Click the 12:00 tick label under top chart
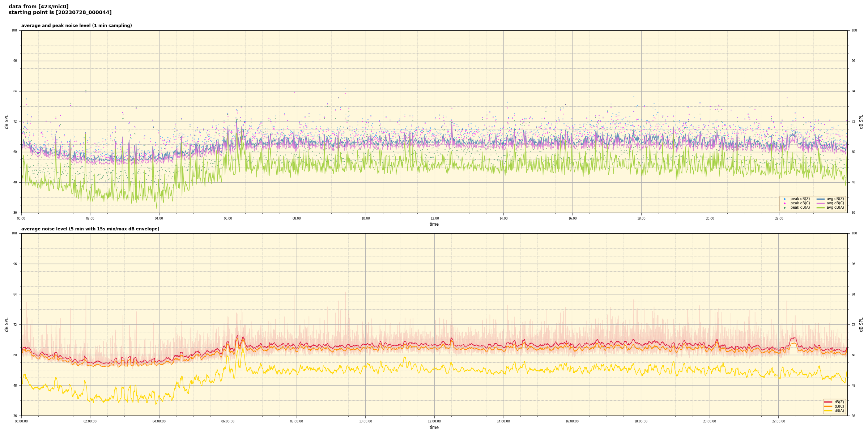Screen dimensions: 868x434 click(434, 218)
